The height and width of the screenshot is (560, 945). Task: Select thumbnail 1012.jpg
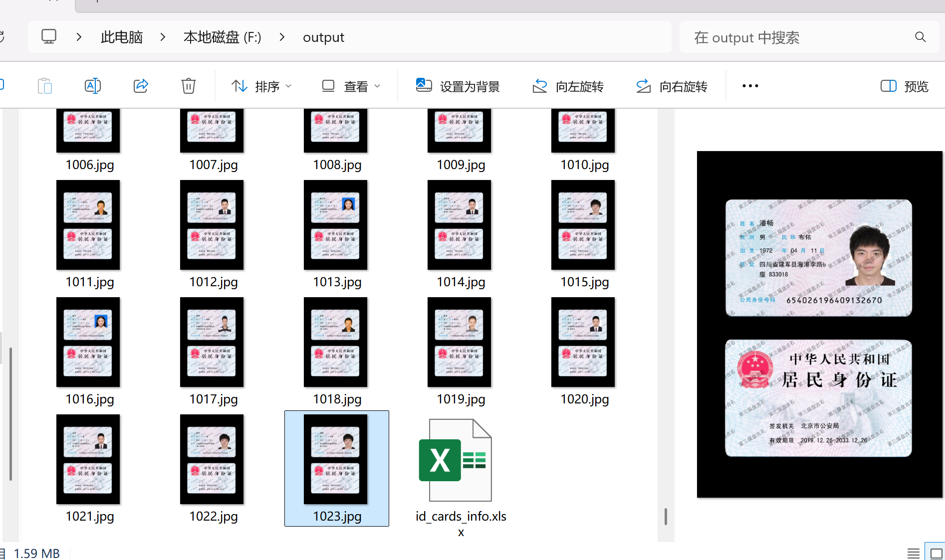(212, 225)
